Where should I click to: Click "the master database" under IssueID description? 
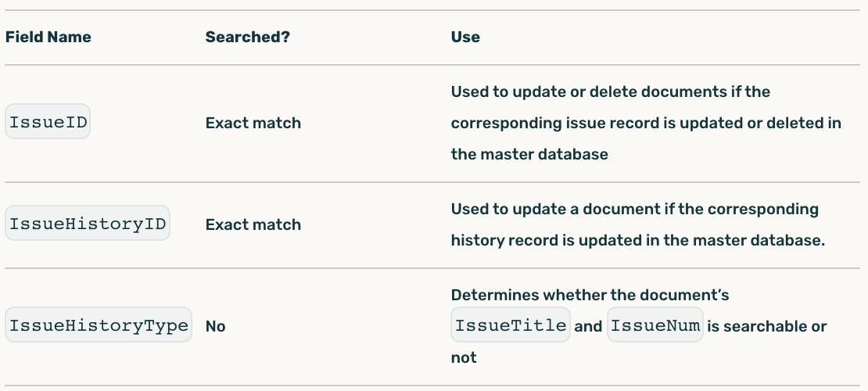pyautogui.click(x=529, y=154)
